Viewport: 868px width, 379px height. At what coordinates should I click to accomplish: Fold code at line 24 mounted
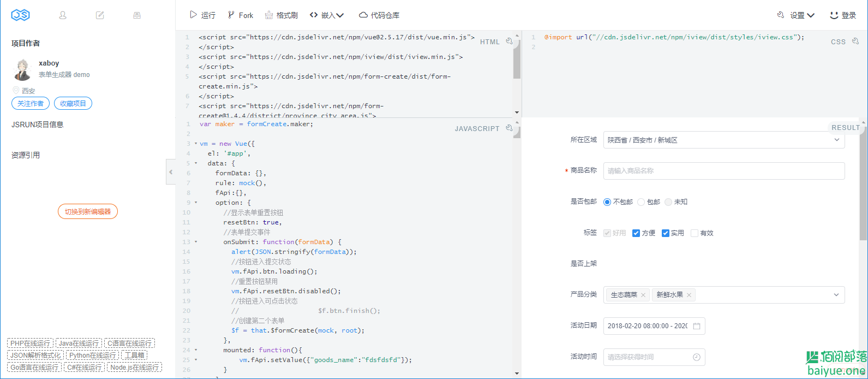click(196, 350)
